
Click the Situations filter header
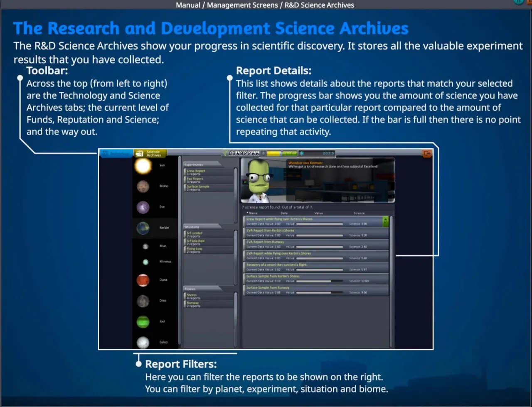coord(202,227)
